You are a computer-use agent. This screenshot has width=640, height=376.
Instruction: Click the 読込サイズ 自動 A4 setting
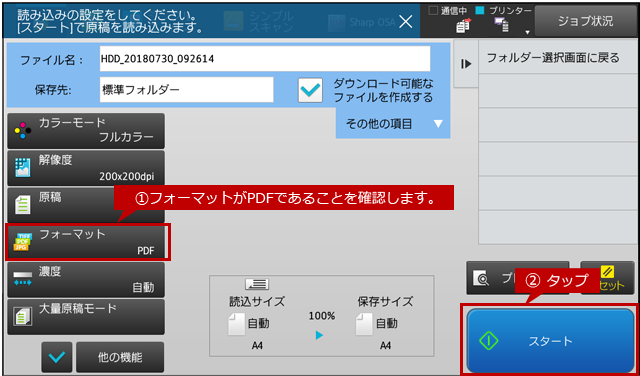256,324
